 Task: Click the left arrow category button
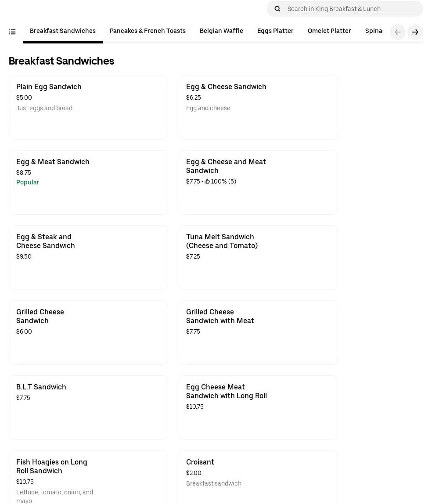(x=397, y=32)
